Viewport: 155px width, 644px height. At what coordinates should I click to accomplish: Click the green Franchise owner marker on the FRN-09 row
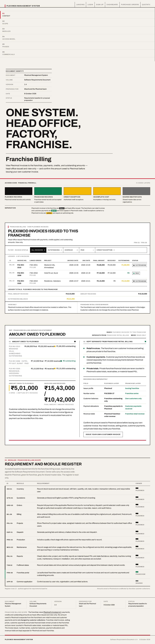coord(137,572)
